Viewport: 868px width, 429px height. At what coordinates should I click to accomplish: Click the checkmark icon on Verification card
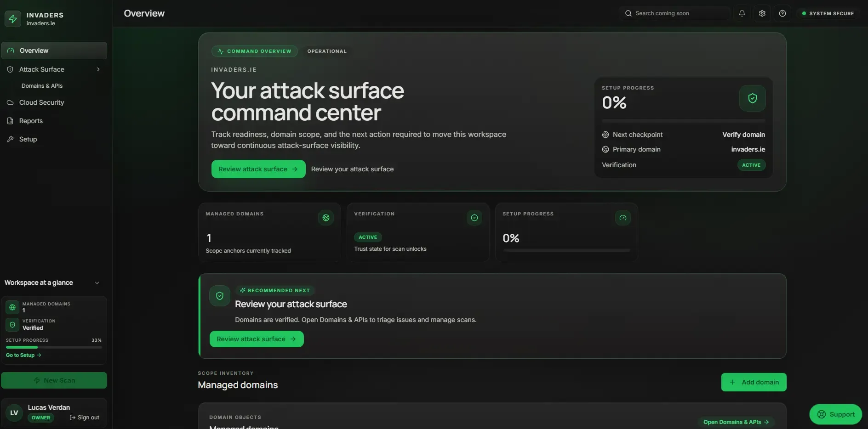pyautogui.click(x=474, y=218)
